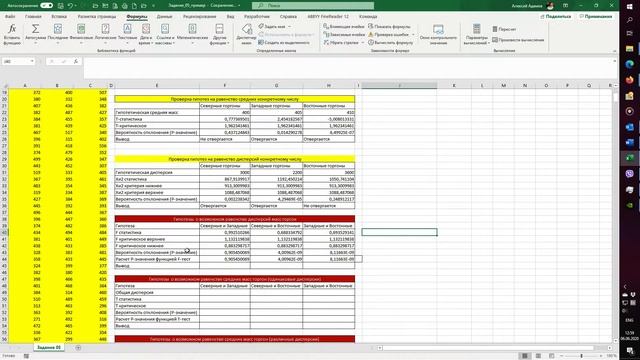
Task: Expand the Remove Arrows (Убрать стрелки) dropdown
Action: click(x=362, y=42)
